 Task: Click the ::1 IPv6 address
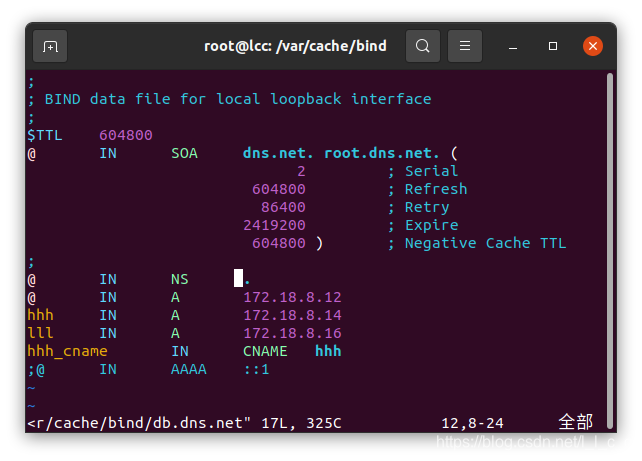pos(256,369)
